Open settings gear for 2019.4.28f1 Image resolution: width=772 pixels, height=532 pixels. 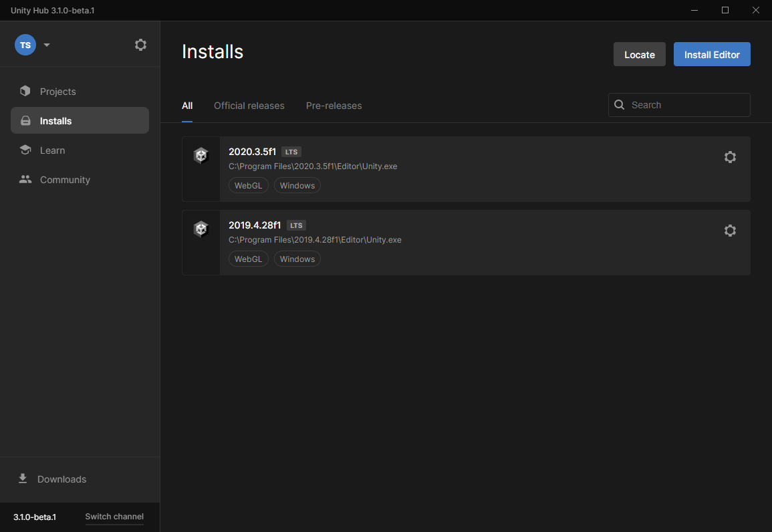click(730, 231)
